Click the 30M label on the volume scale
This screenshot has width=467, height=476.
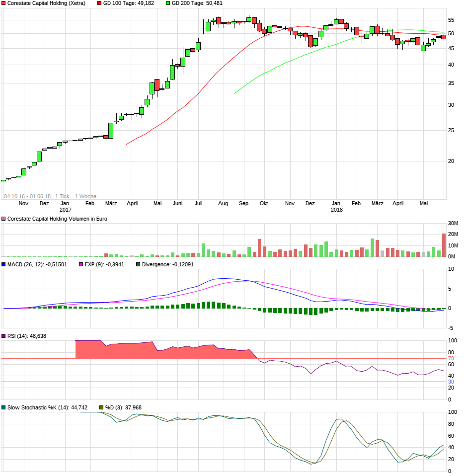click(453, 223)
